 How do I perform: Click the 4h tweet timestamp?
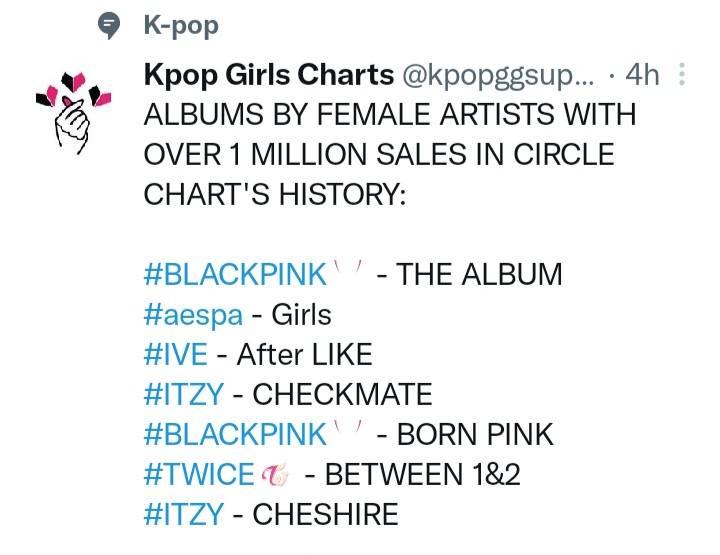(643, 74)
